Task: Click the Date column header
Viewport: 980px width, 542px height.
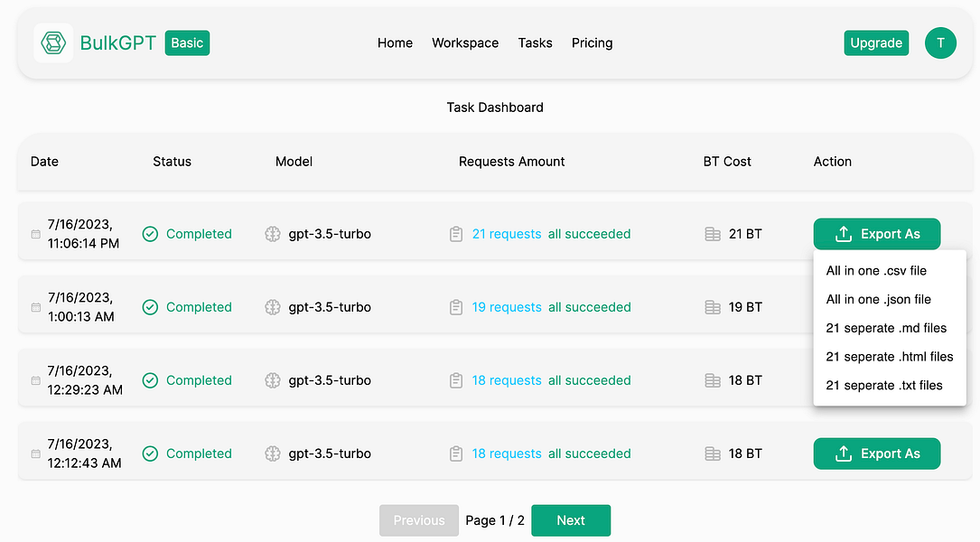Action: click(44, 162)
